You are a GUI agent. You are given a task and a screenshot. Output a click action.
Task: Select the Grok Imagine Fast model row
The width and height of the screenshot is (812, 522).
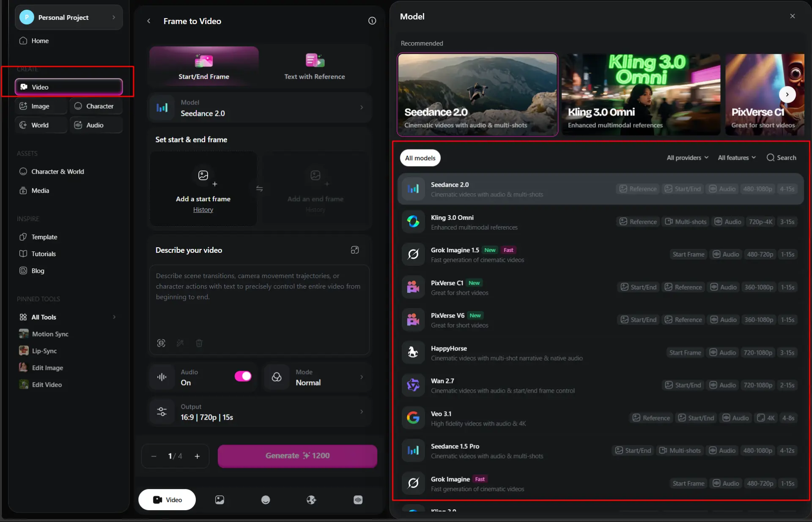[x=601, y=484]
